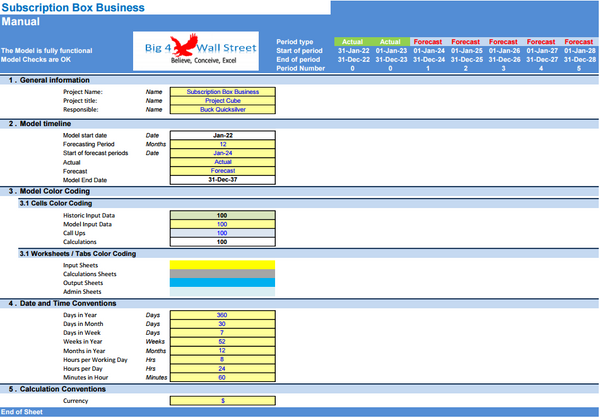Select the first green 'Actual' period type header
The height and width of the screenshot is (418, 600).
(x=351, y=42)
